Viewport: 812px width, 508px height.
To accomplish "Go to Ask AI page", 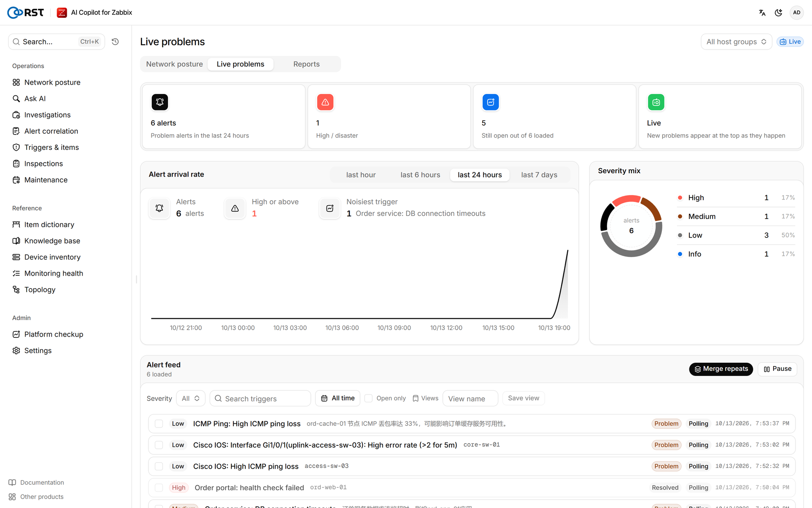I will click(35, 99).
